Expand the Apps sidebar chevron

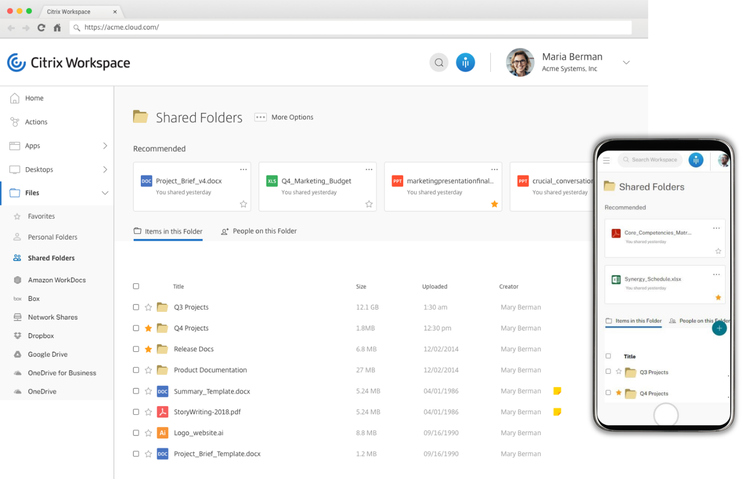click(105, 145)
